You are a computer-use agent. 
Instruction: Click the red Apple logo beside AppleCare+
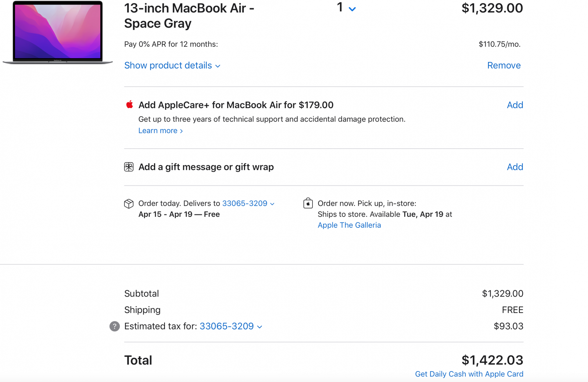tap(129, 105)
